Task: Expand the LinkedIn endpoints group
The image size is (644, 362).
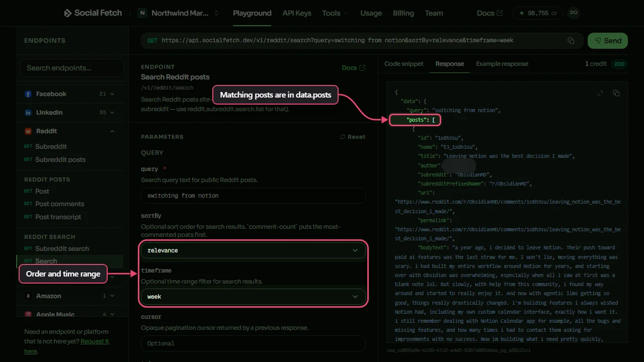Action: point(112,113)
